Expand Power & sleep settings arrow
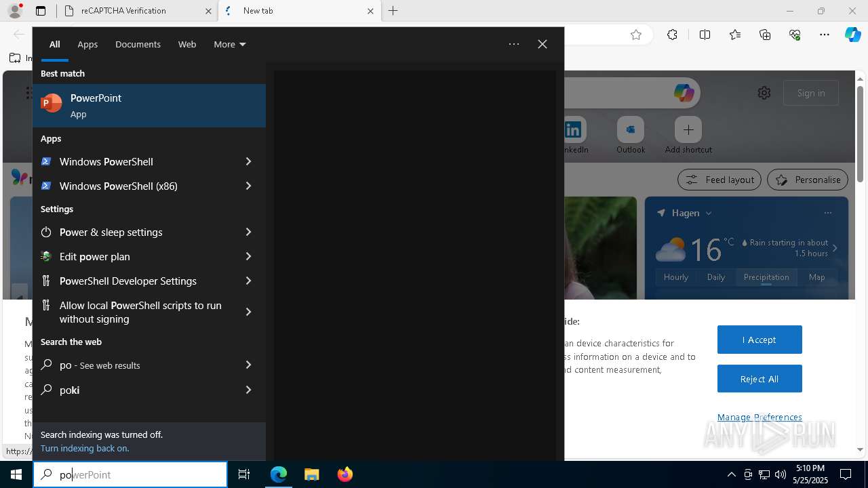Image resolution: width=868 pixels, height=488 pixels. [x=248, y=232]
